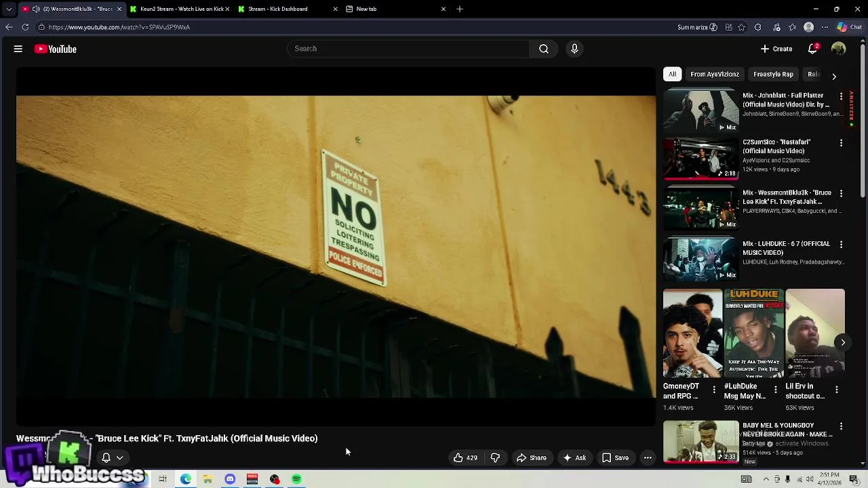Show more Shorts with right arrow
The width and height of the screenshot is (868, 488).
point(842,342)
